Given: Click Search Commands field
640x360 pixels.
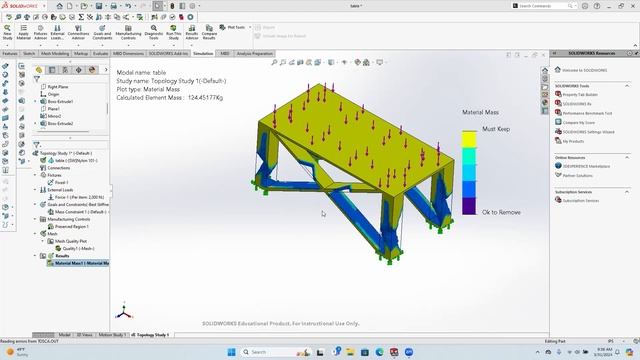Looking at the screenshot, I should click(x=542, y=6).
